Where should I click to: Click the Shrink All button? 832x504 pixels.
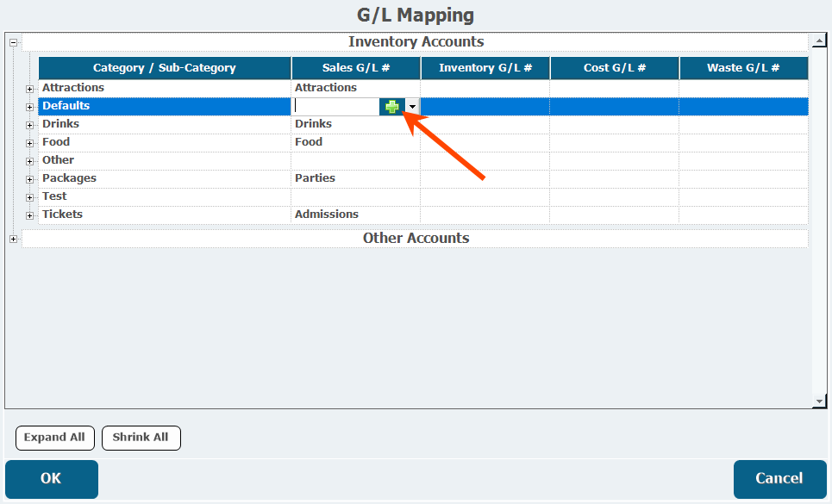141,438
